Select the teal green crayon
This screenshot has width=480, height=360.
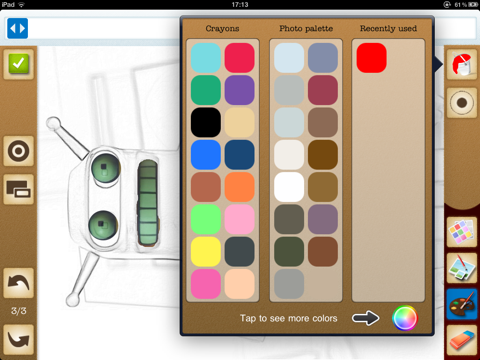click(206, 90)
